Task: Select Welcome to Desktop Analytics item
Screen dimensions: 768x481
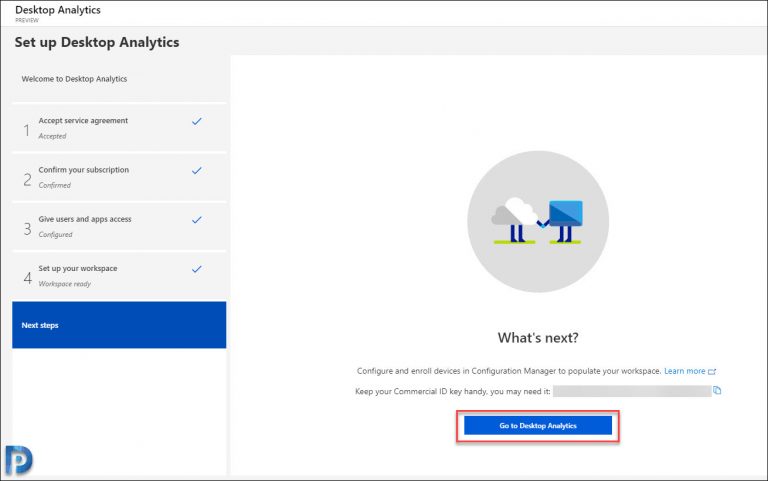Action: [119, 79]
